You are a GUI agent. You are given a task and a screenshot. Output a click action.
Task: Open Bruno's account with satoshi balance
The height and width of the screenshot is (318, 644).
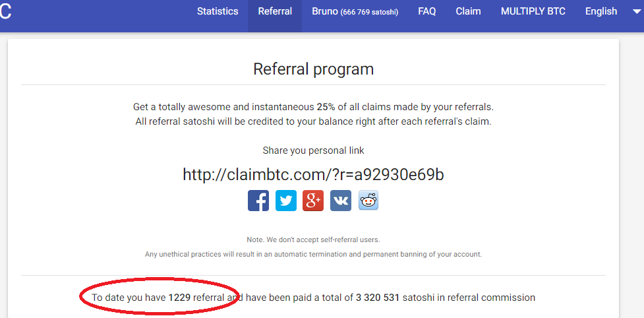[x=355, y=11]
